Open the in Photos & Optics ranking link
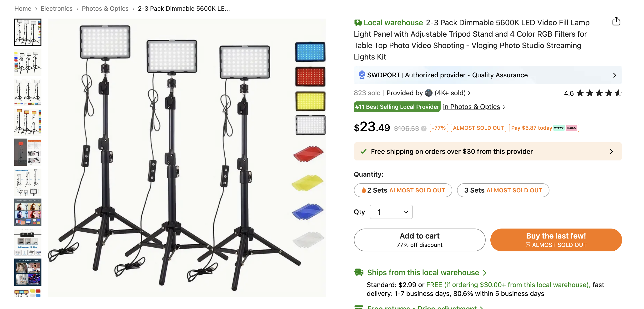The image size is (644, 309). (x=471, y=107)
